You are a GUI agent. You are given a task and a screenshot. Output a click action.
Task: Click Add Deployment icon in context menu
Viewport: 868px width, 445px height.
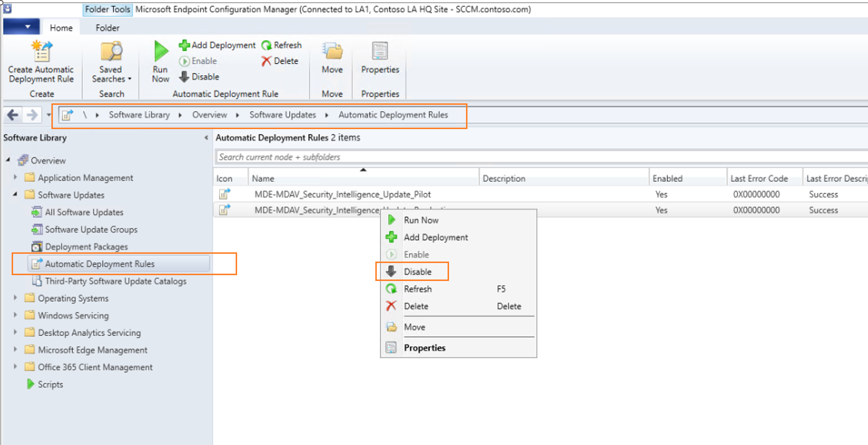coord(391,237)
